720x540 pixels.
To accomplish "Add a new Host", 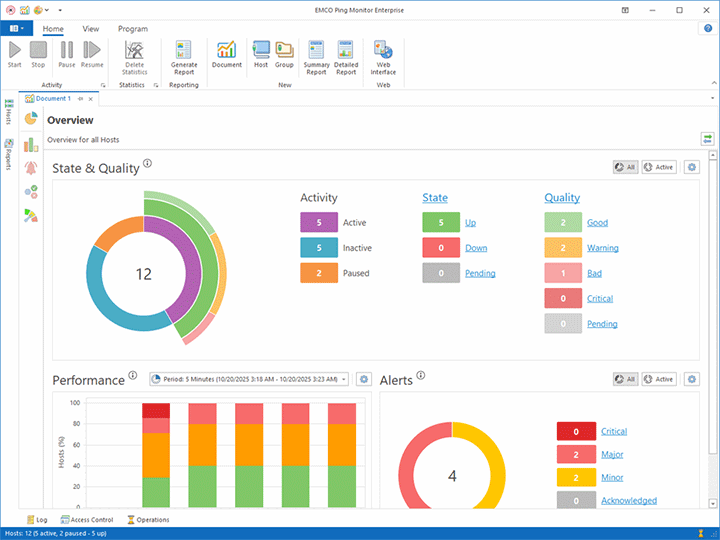I will [261, 54].
